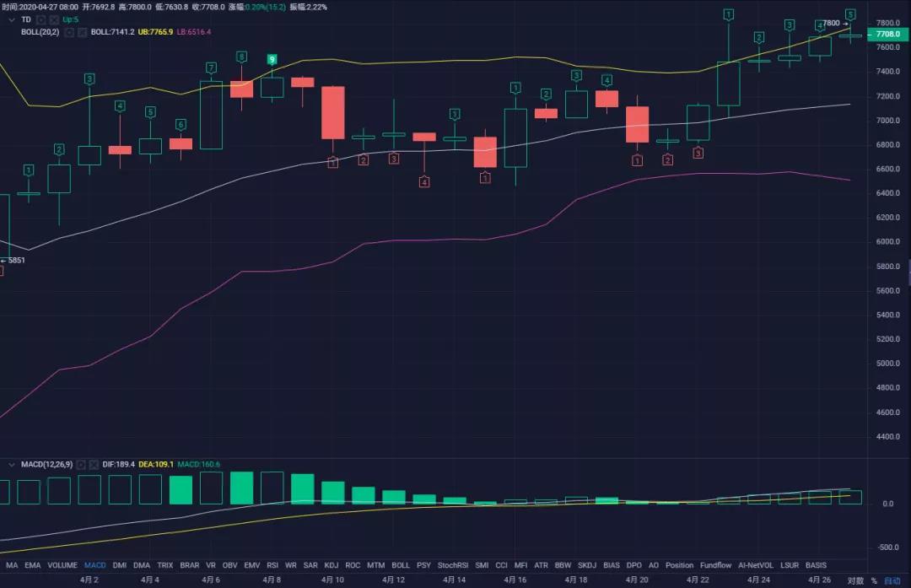Select the MA indicator tab
This screenshot has width=911, height=588.
click(x=12, y=564)
